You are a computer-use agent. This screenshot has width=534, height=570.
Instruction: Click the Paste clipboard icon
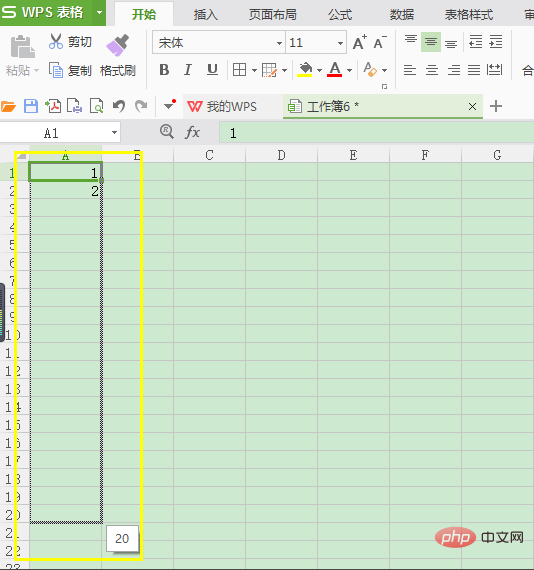[23, 47]
